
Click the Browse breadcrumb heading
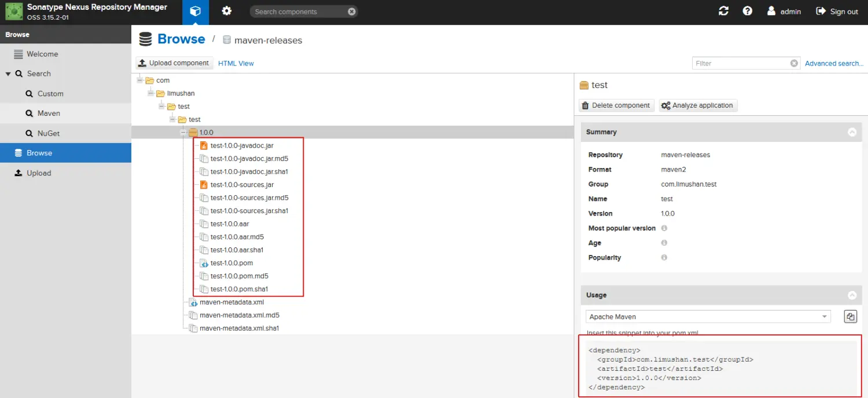[x=181, y=39]
